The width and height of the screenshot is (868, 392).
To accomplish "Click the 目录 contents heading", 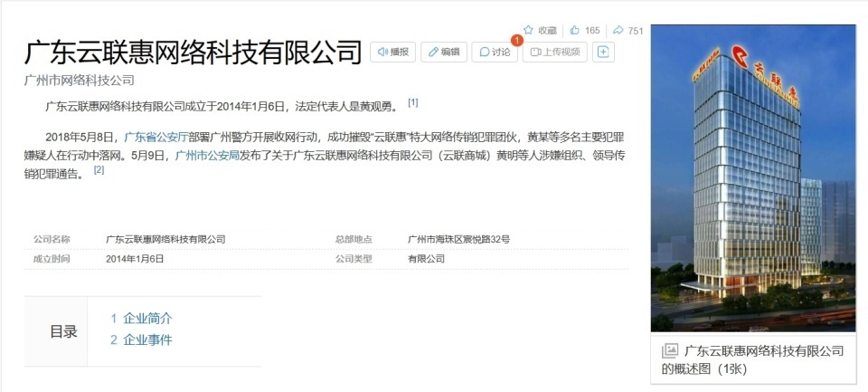I will tap(63, 331).
